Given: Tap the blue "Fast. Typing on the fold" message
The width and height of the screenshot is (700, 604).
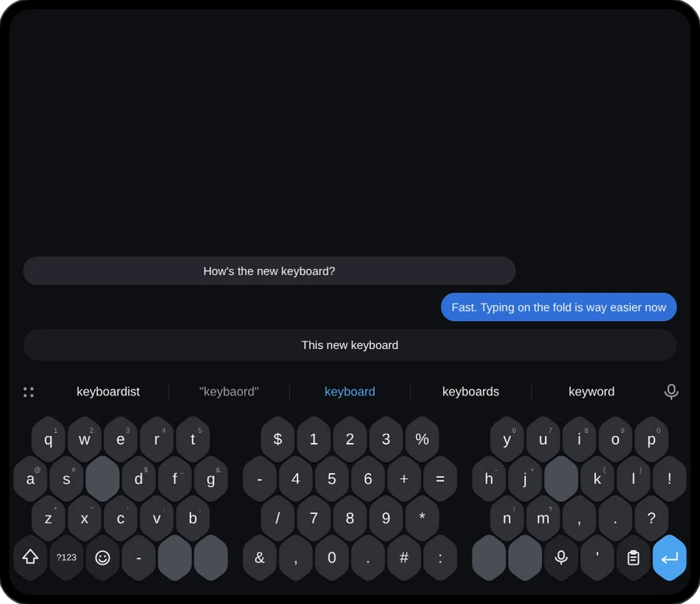Looking at the screenshot, I should pos(559,307).
